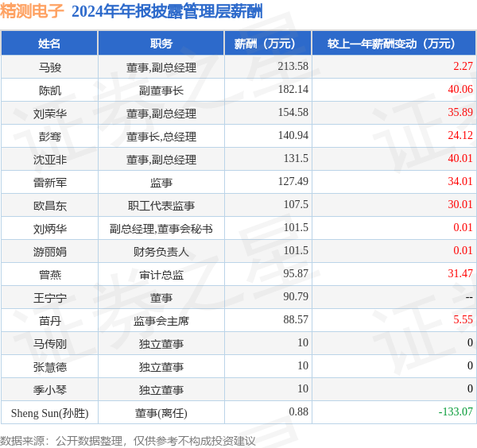Click the position 职工代表监事
The height and width of the screenshot is (448, 477).
161,206
